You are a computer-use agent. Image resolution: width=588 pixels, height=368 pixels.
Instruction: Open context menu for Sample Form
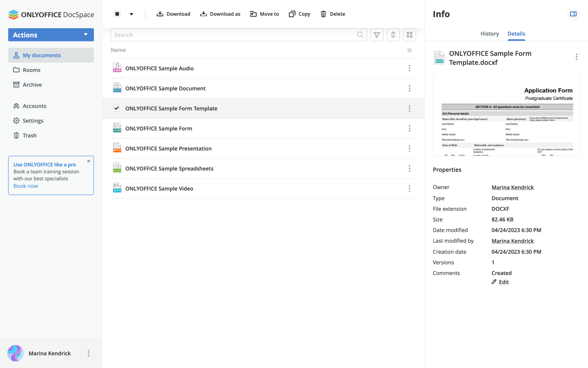coord(409,129)
